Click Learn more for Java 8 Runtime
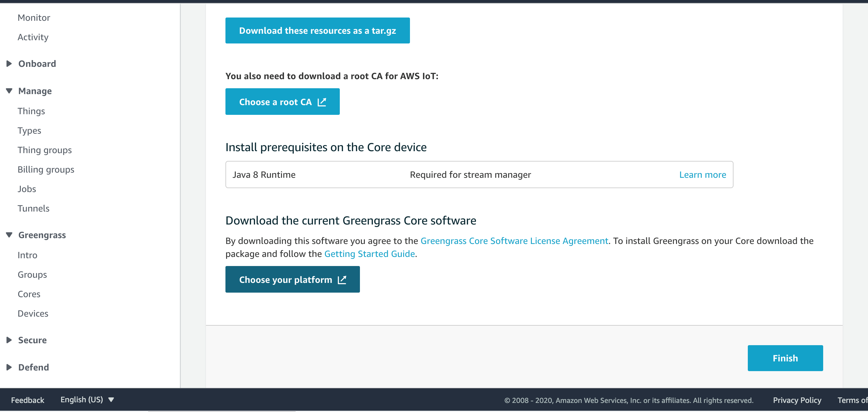 pos(703,174)
